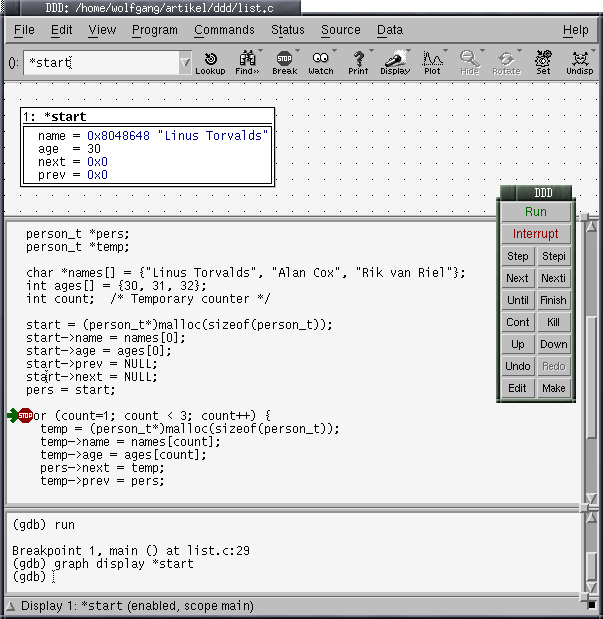This screenshot has height=619, width=603.
Task: Click the Lookup toolbar icon
Action: 210,62
